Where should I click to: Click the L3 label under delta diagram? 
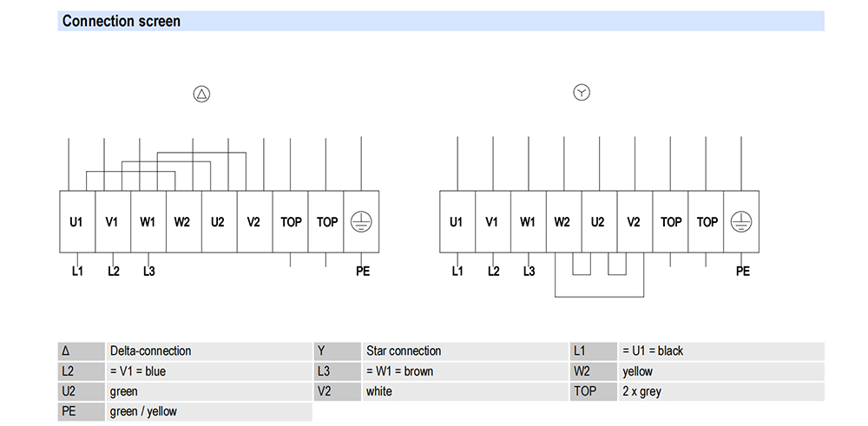(x=149, y=272)
